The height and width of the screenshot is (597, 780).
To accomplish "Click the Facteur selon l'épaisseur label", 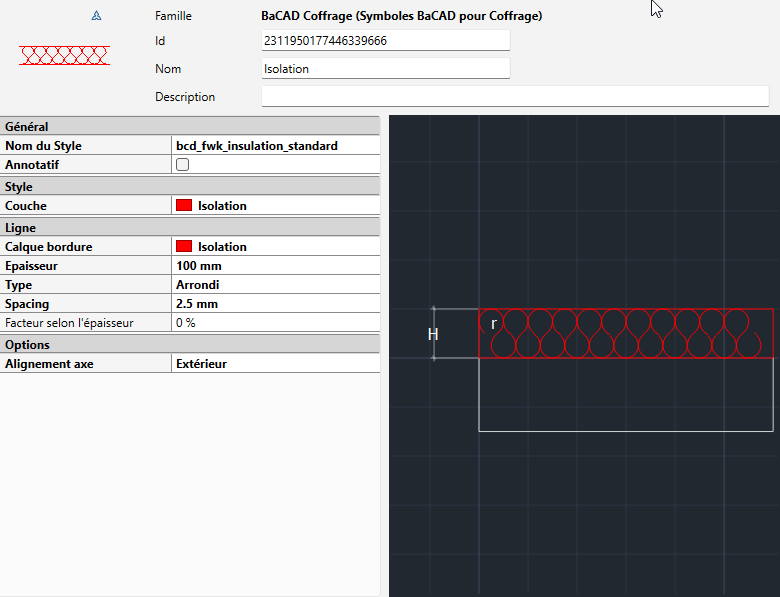I will tap(69, 323).
